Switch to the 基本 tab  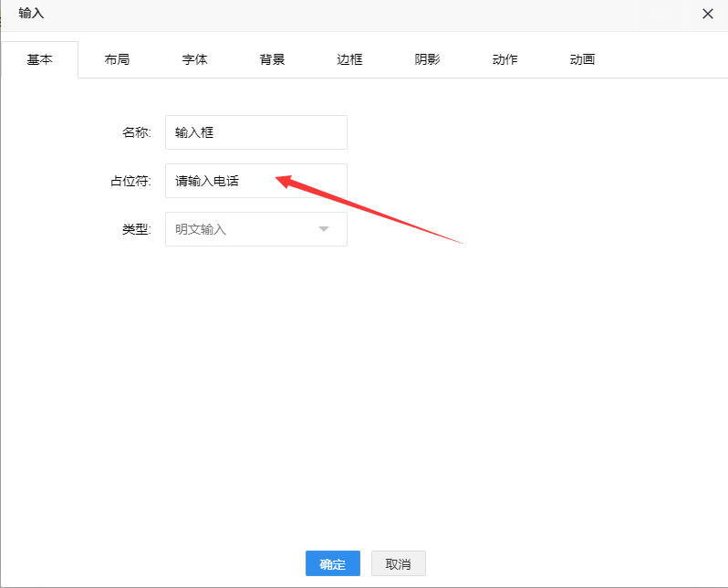tap(39, 59)
